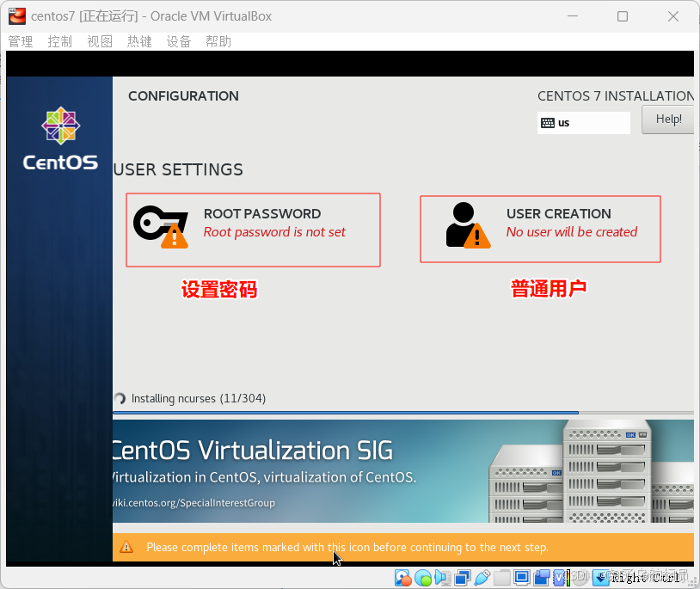Click the mouse integration arrow icon
Viewport: 700px width, 589px height.
tap(601, 578)
